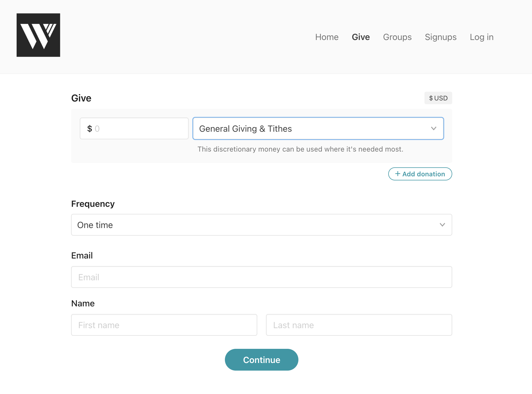Viewport: 532px width, 394px height.
Task: Click the Frequency dropdown chevron arrow
Action: coord(442,225)
